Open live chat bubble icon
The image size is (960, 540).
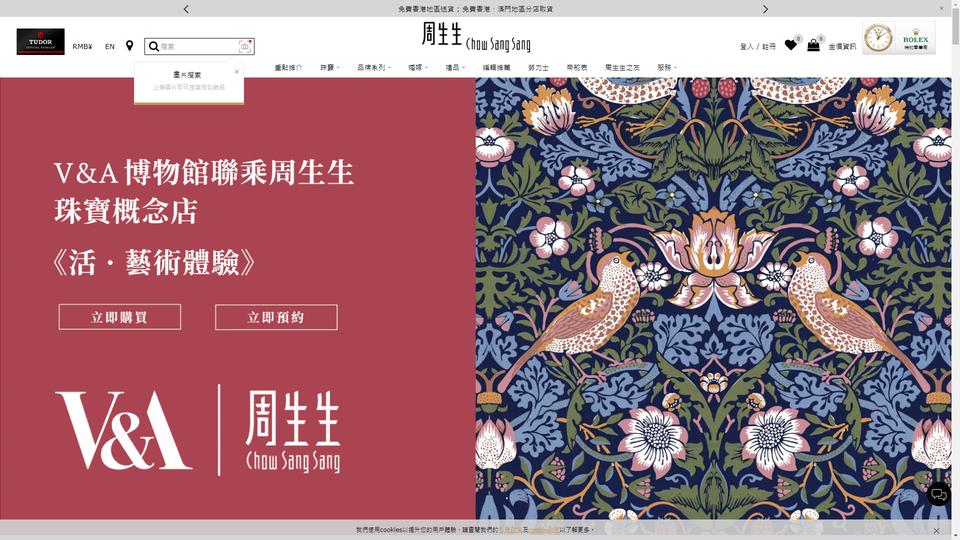click(938, 494)
